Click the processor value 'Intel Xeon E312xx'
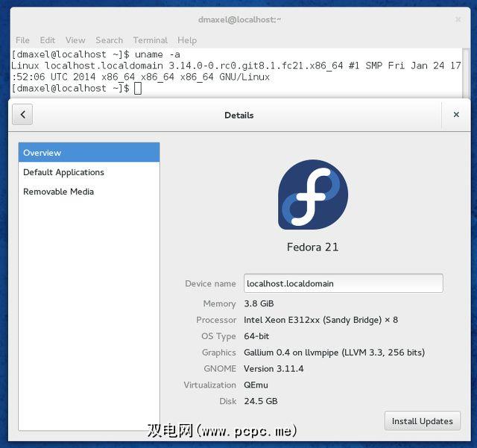 [x=282, y=320]
